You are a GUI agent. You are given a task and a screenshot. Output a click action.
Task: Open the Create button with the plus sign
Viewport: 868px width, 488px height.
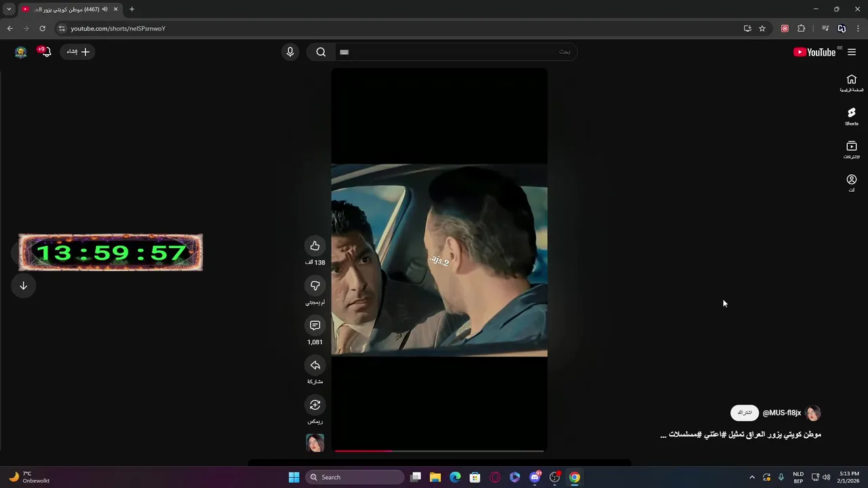[x=78, y=52]
